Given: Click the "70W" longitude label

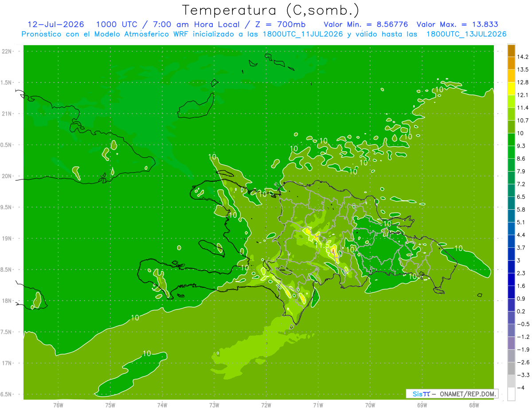Looking at the screenshot, I should pos(370,405).
